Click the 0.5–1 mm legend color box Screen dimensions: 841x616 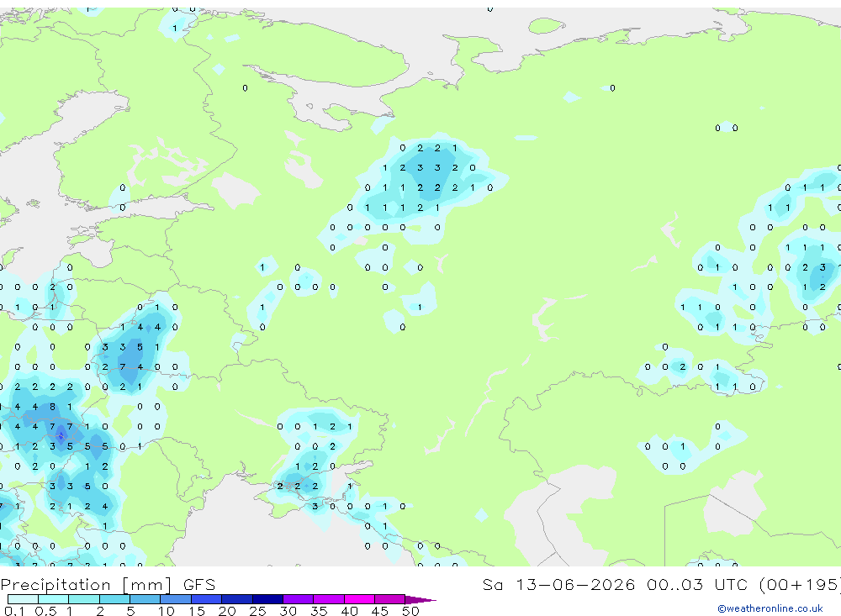point(53,599)
